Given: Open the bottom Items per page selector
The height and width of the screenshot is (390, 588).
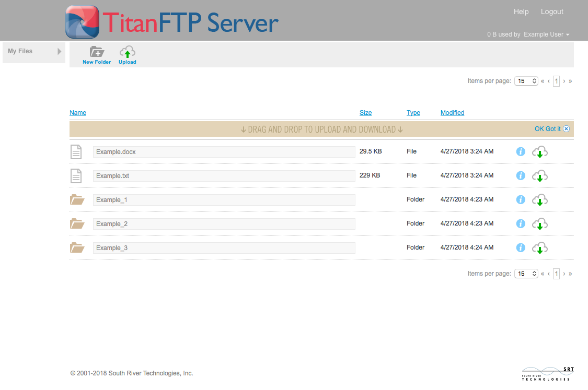Looking at the screenshot, I should coord(526,274).
